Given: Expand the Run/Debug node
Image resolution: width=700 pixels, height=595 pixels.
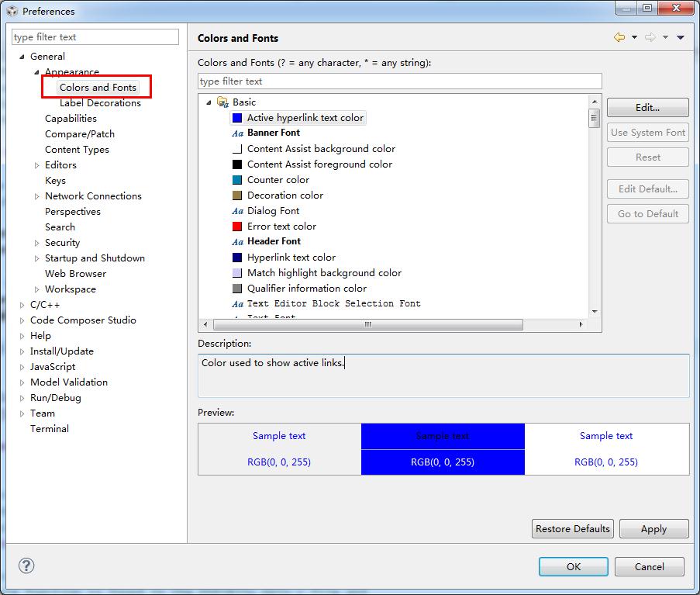Looking at the screenshot, I should point(22,398).
